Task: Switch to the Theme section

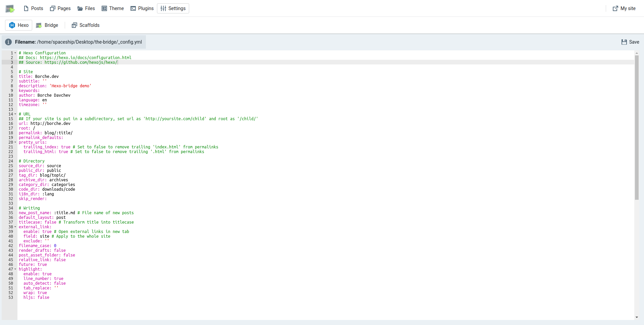Action: click(x=113, y=8)
